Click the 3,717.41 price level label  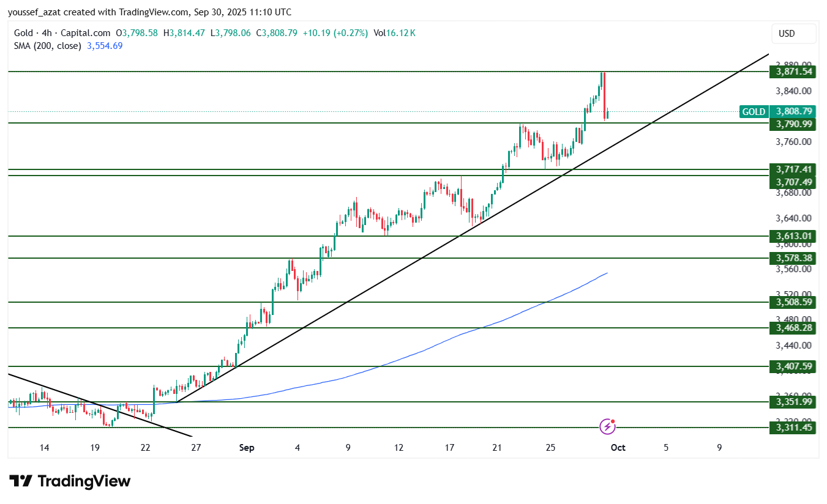tap(794, 169)
